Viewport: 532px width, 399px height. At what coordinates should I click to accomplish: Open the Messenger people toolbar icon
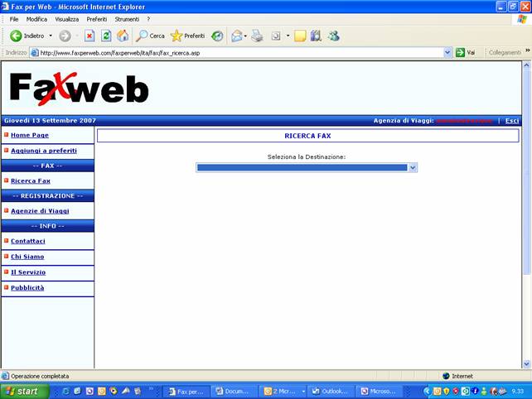(x=333, y=36)
